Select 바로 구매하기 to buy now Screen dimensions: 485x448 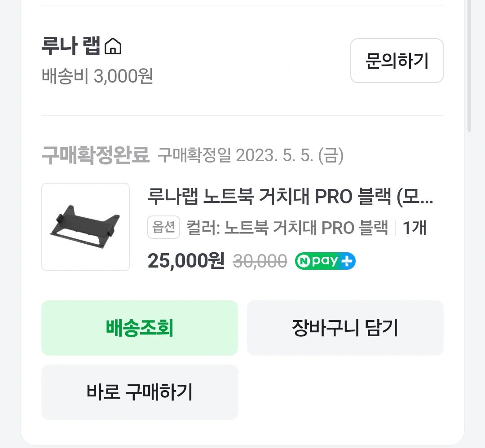click(140, 392)
